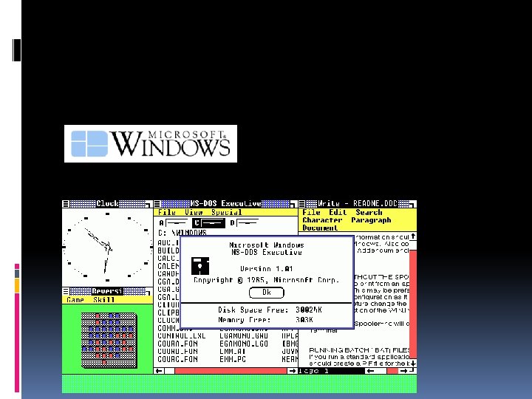
Task: Click MS-DOS Executive scroll left arrow
Action: point(159,371)
